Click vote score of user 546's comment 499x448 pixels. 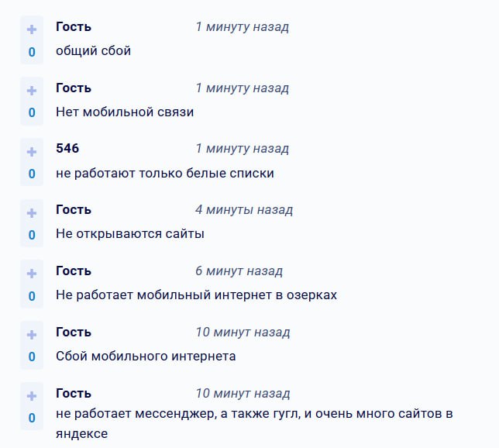coord(32,174)
